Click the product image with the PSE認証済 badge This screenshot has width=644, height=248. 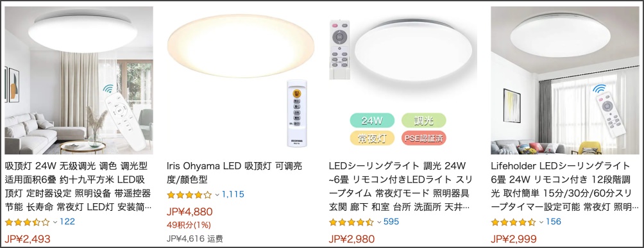403,81
